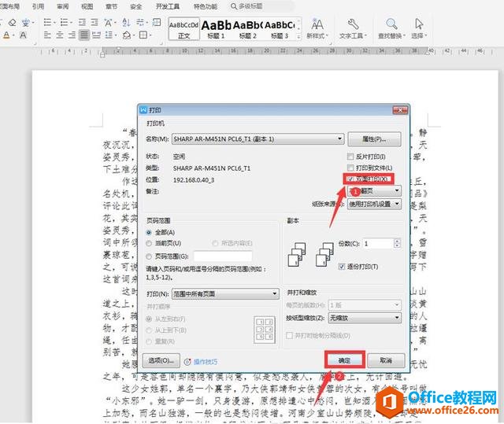Open the 引用 ribbon tab

(x=39, y=6)
